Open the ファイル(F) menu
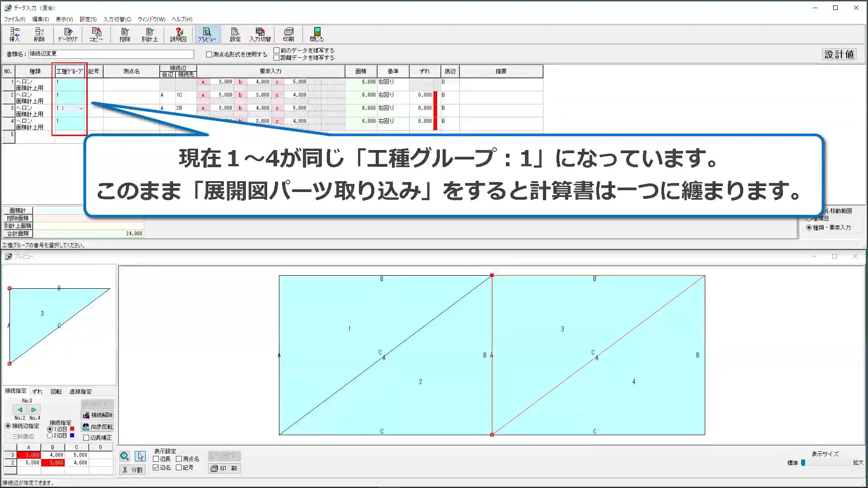 click(15, 19)
